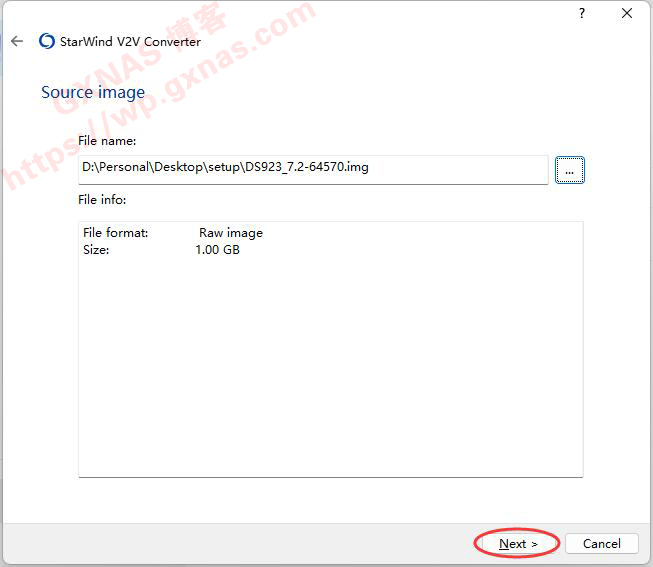This screenshot has width=653, height=567.
Task: Click Next to proceed
Action: click(x=518, y=544)
